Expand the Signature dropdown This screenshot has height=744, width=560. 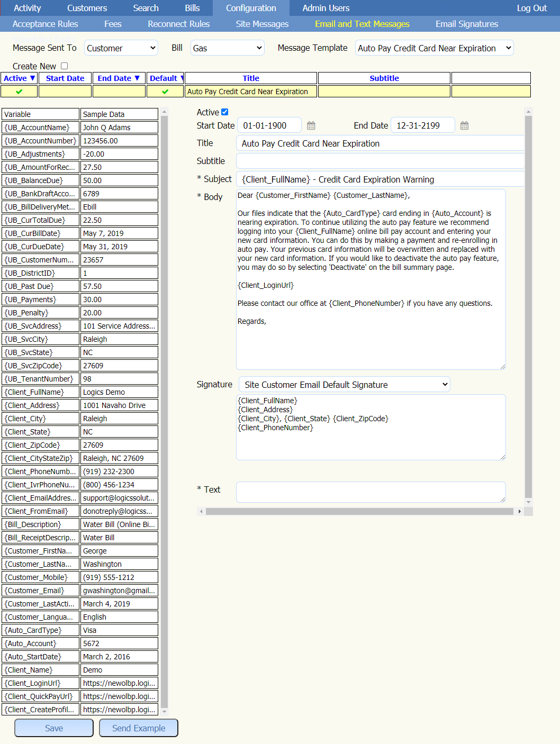tap(344, 385)
